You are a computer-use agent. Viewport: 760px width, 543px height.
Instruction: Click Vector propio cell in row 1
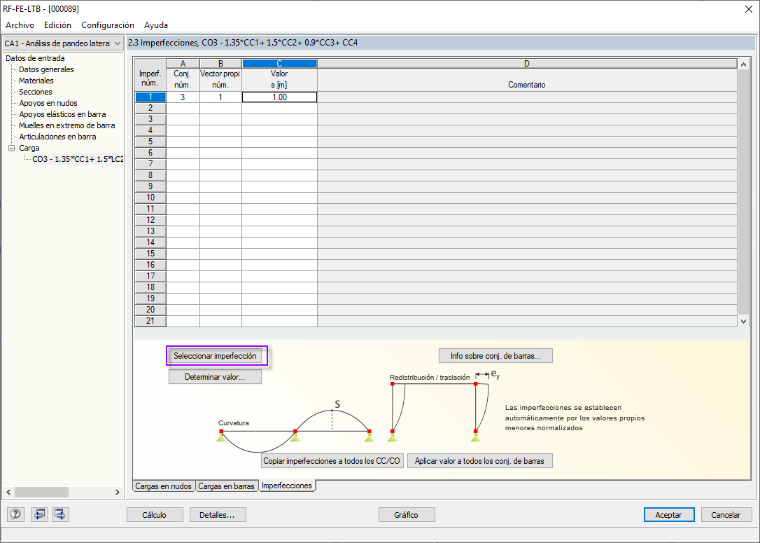pyautogui.click(x=221, y=97)
